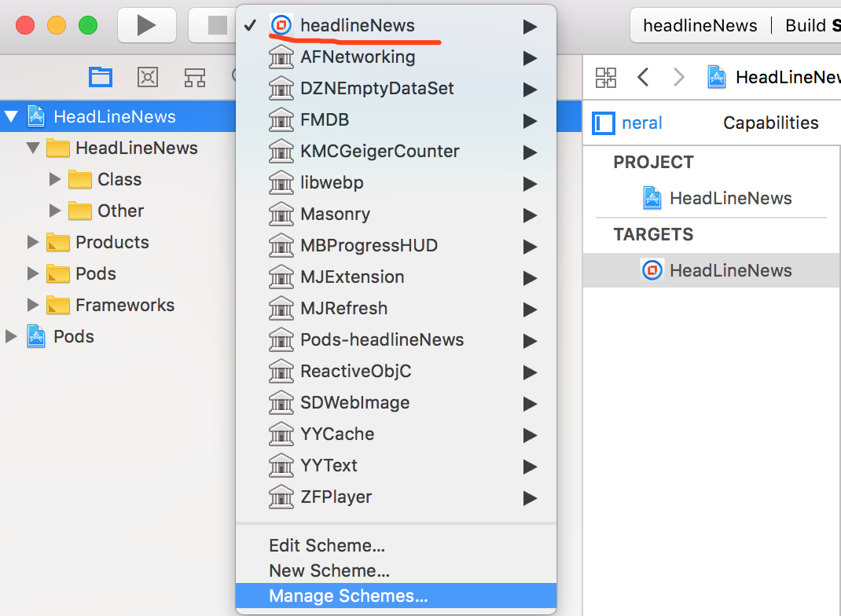This screenshot has width=841, height=616.
Task: Select the KMCGeigerCounter scheme
Action: click(x=396, y=151)
